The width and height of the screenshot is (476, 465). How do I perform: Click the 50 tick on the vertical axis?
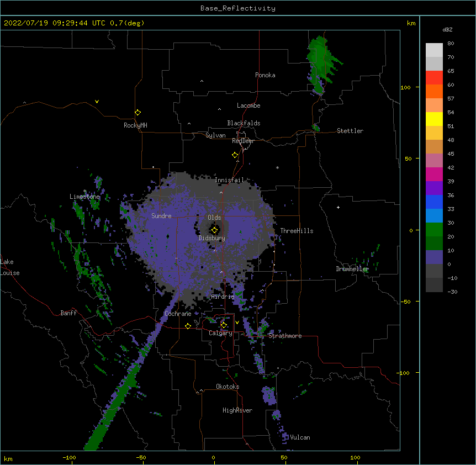pyautogui.click(x=408, y=158)
